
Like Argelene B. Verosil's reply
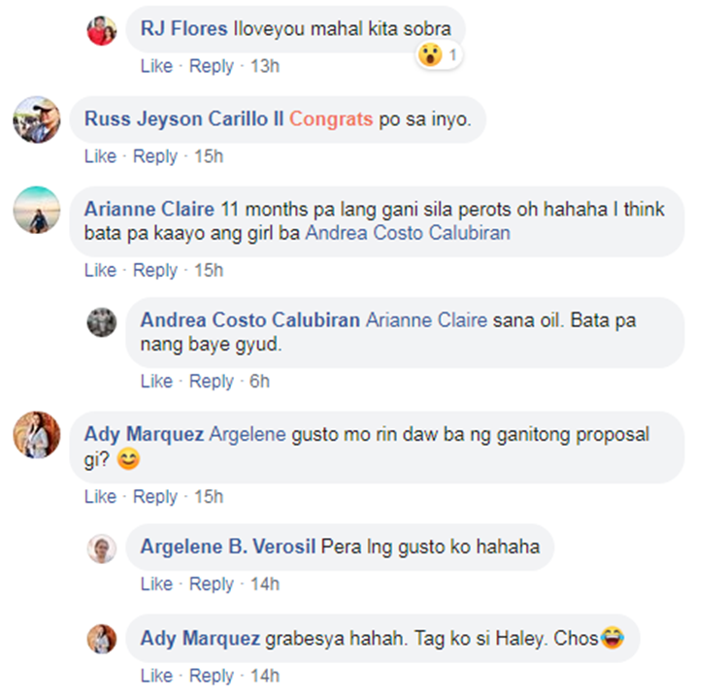coord(156,583)
